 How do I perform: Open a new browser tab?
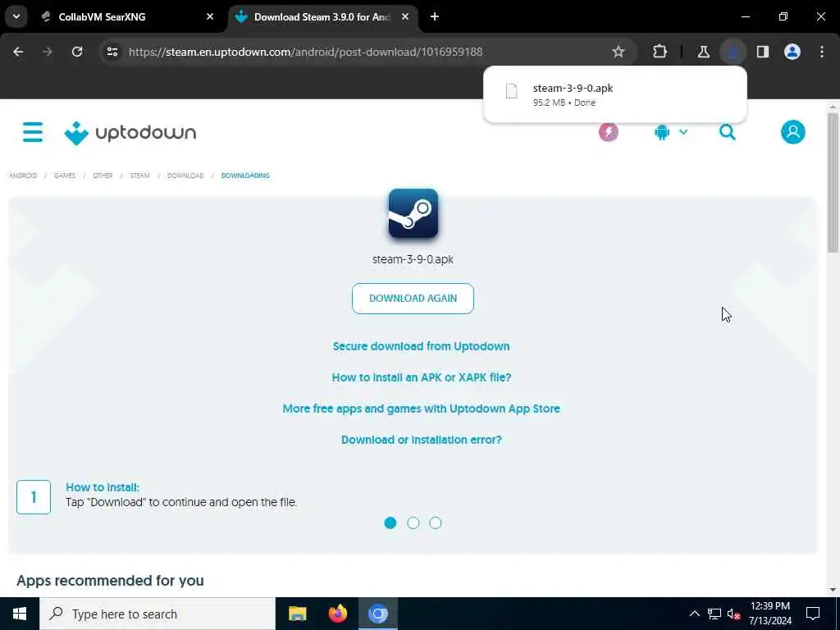pyautogui.click(x=435, y=16)
